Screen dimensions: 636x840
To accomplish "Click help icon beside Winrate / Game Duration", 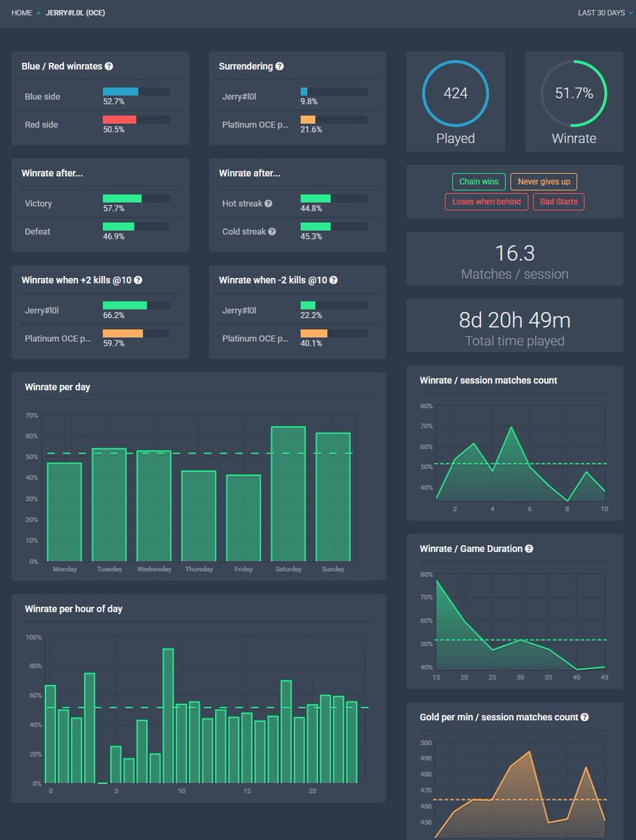I will pos(529,549).
